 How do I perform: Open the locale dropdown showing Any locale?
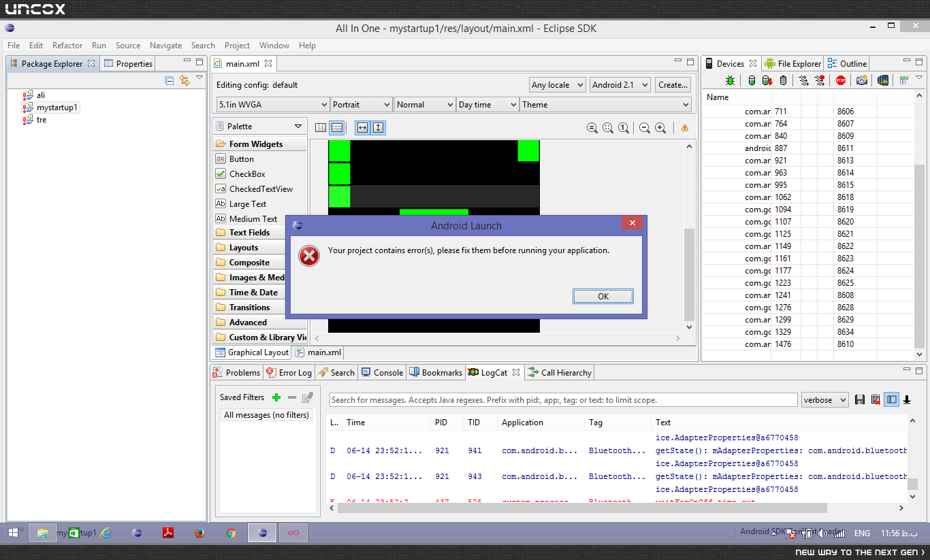[558, 85]
